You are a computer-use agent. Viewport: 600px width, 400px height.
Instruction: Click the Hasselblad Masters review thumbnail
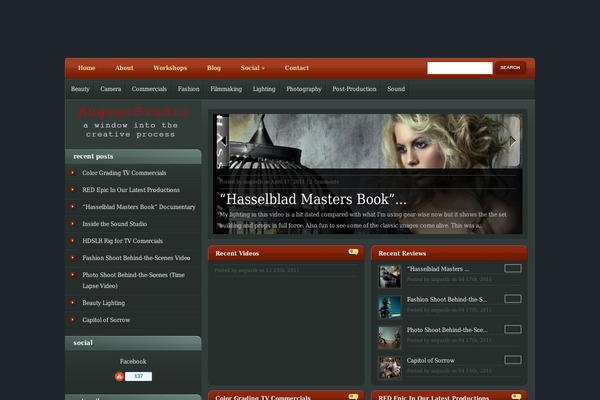[x=390, y=276]
